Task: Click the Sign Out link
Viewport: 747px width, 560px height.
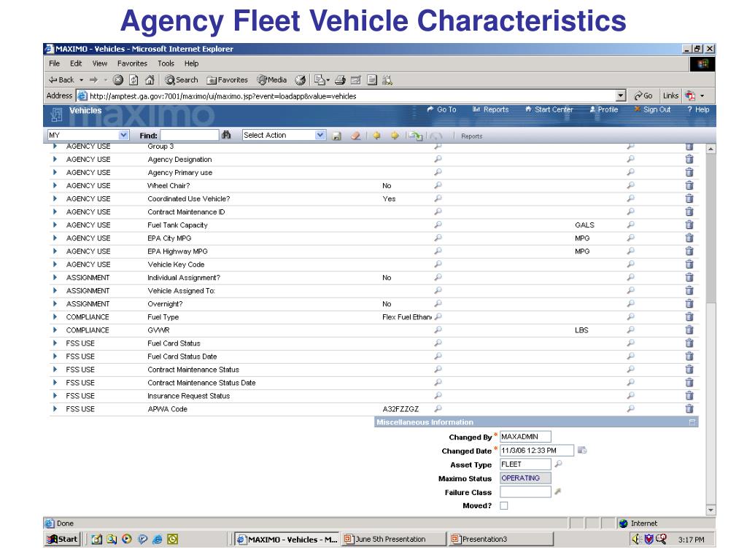Action: point(652,109)
